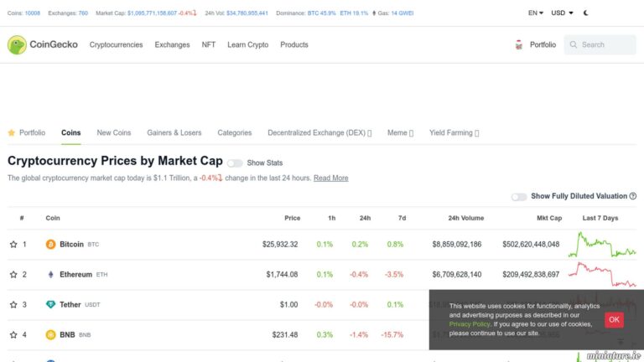Click the Portfolio candy jar icon
This screenshot has height=362, width=644.
(x=519, y=44)
